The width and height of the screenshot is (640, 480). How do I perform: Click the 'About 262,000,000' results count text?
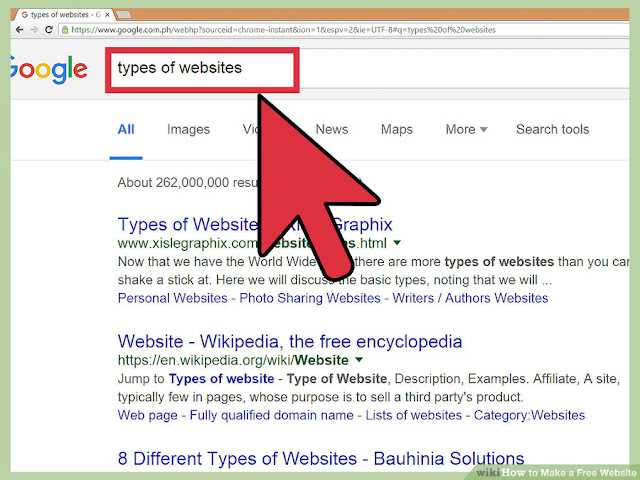[173, 182]
